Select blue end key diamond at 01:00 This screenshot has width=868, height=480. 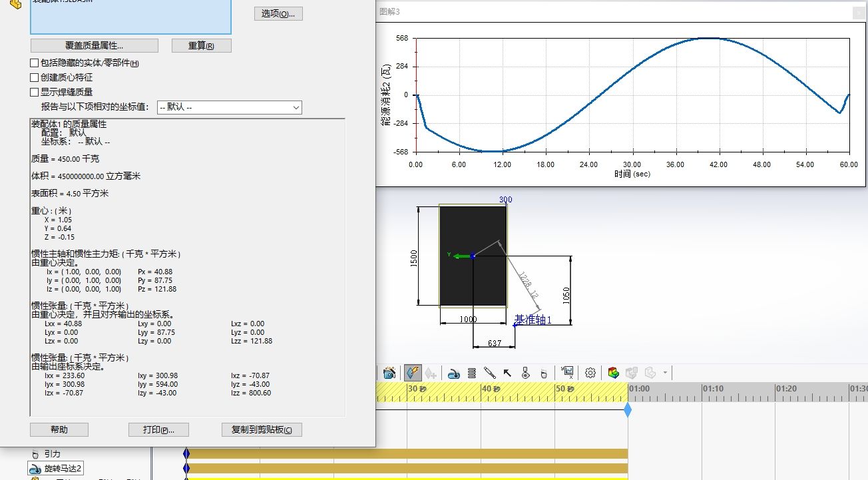pos(628,410)
